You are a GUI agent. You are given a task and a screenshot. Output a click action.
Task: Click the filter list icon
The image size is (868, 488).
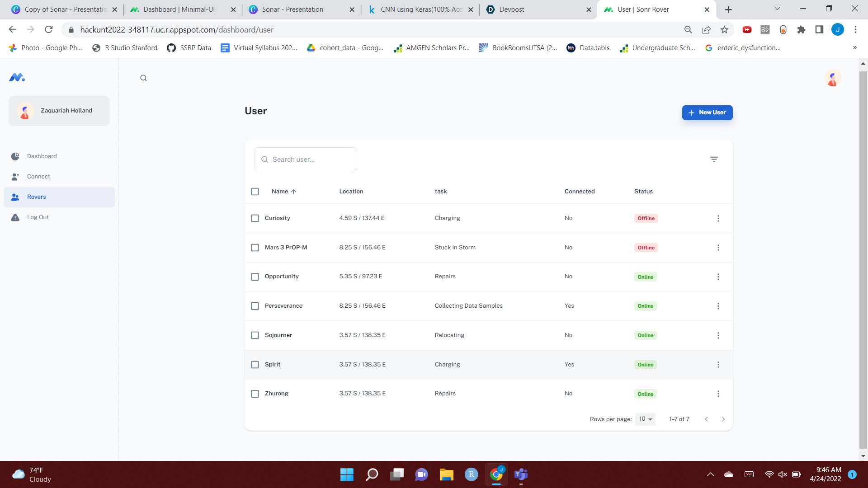click(x=714, y=159)
